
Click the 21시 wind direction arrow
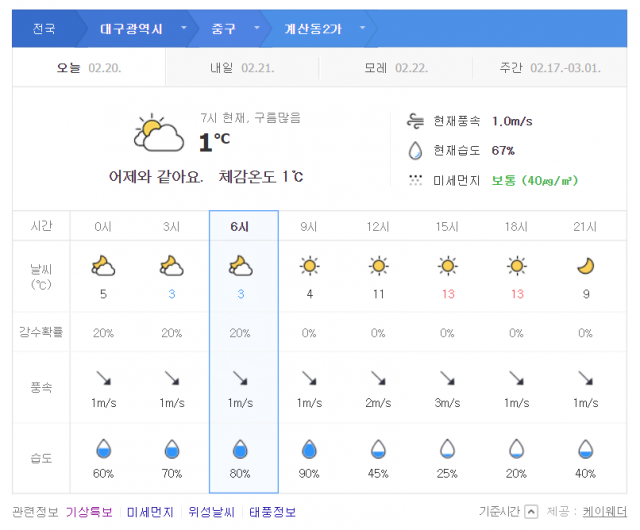pyautogui.click(x=586, y=378)
